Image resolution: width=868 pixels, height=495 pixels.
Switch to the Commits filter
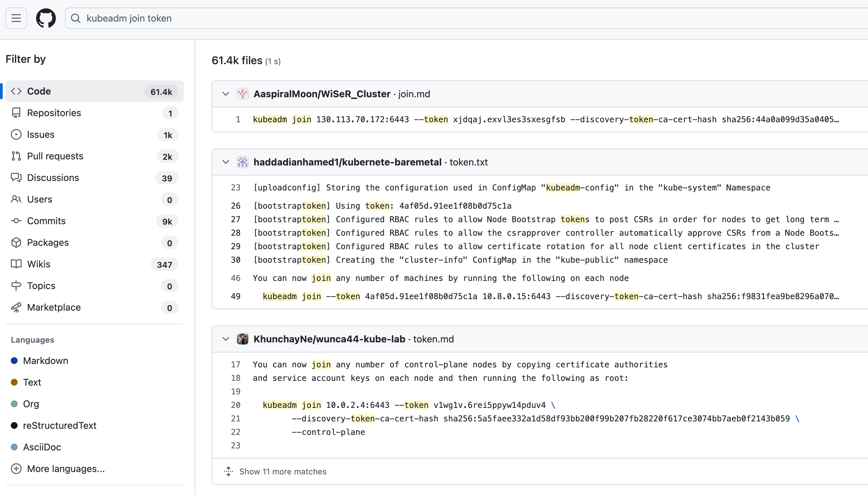pyautogui.click(x=46, y=221)
